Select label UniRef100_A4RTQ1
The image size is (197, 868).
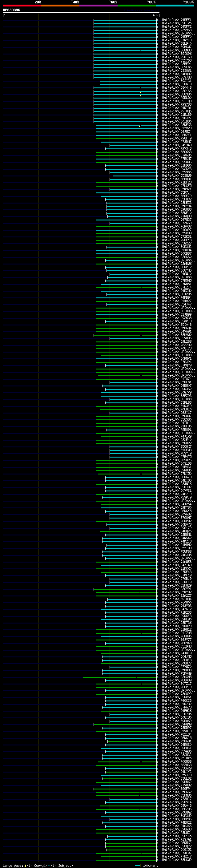click(176, 108)
